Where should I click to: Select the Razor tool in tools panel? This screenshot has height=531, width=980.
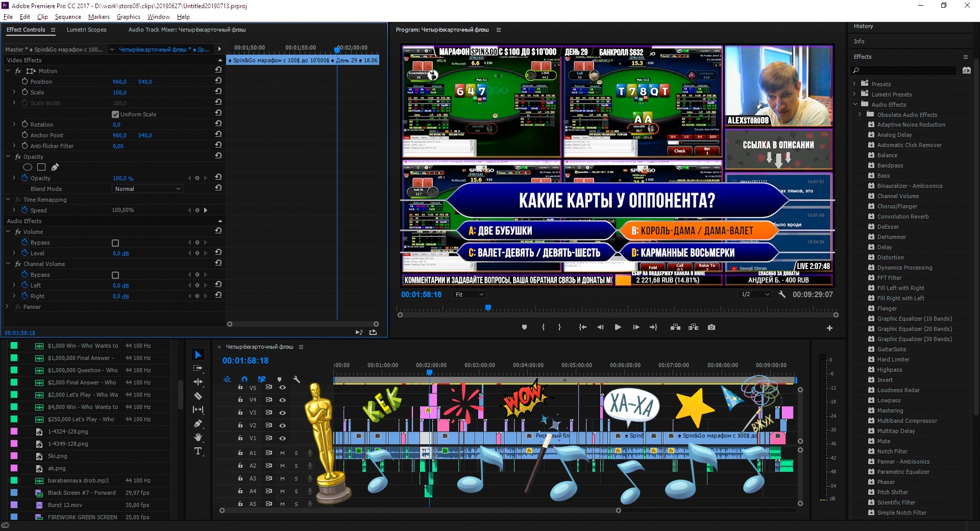click(x=198, y=396)
